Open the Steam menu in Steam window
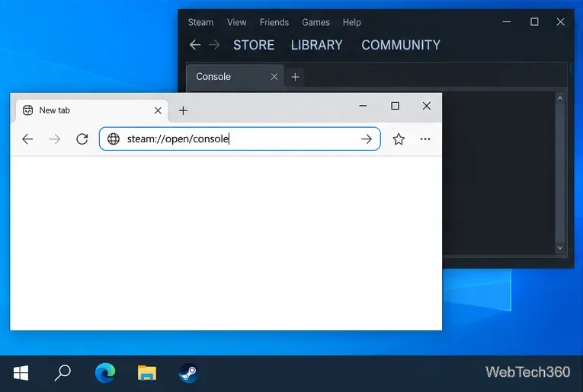The image size is (583, 392). pos(200,22)
